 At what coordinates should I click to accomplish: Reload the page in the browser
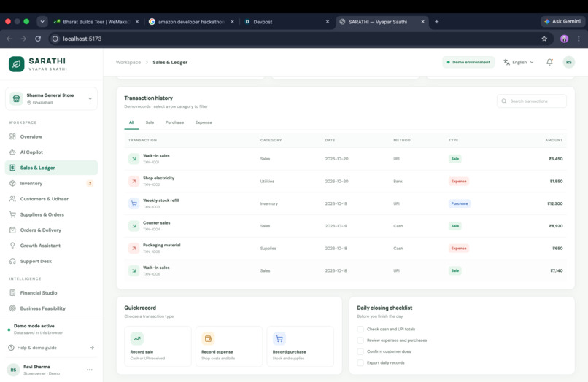[38, 39]
